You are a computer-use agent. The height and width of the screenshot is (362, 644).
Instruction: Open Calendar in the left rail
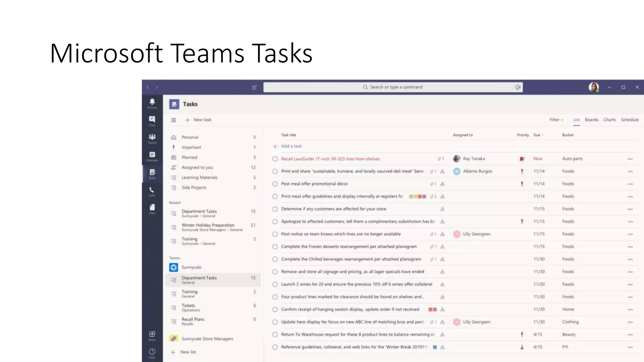152,156
